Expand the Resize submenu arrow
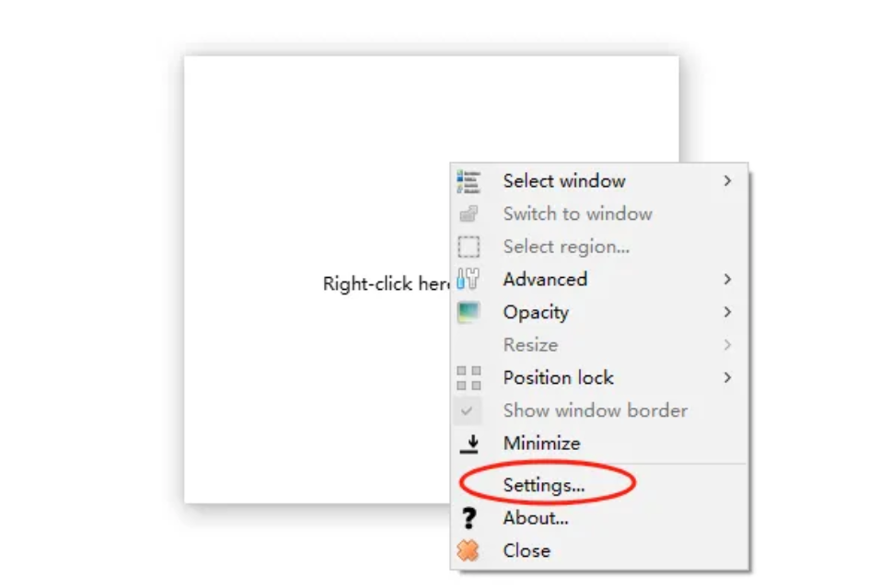Screen dimensions: 879x588 point(727,345)
